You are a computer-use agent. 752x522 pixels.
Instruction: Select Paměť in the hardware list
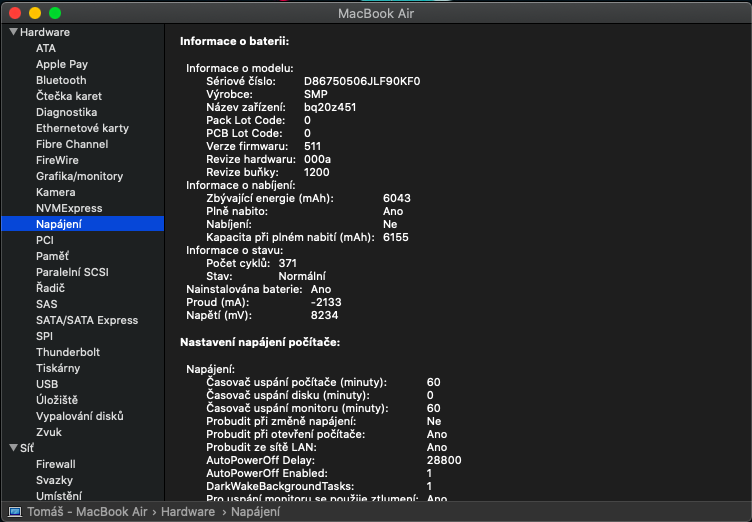coord(52,256)
